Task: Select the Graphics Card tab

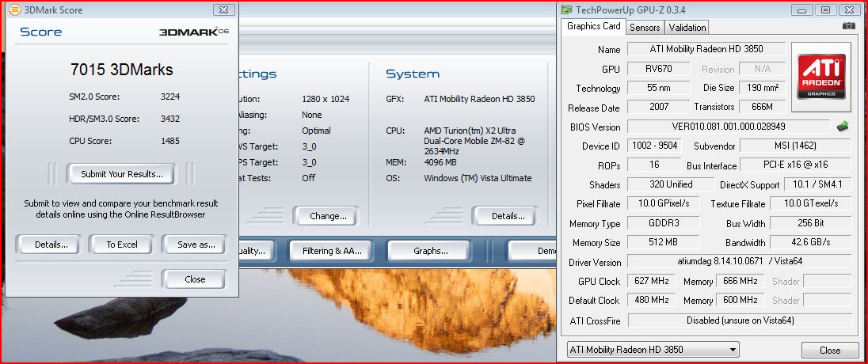Action: (x=593, y=26)
